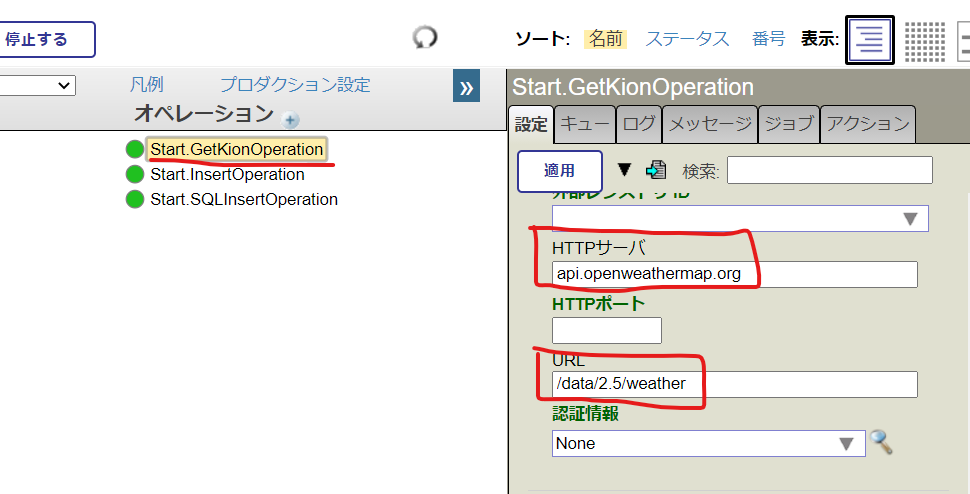
Task: Sort items by ステータス
Action: [x=687, y=39]
